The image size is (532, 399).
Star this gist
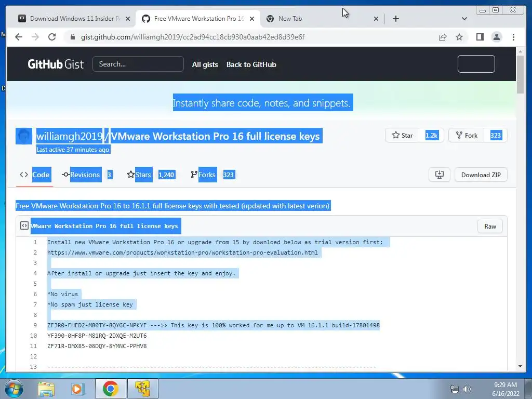(402, 136)
